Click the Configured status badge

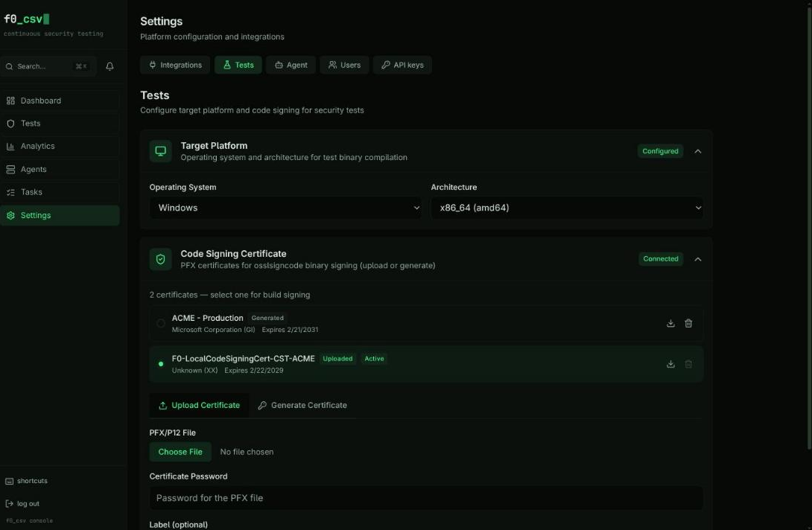tap(660, 151)
